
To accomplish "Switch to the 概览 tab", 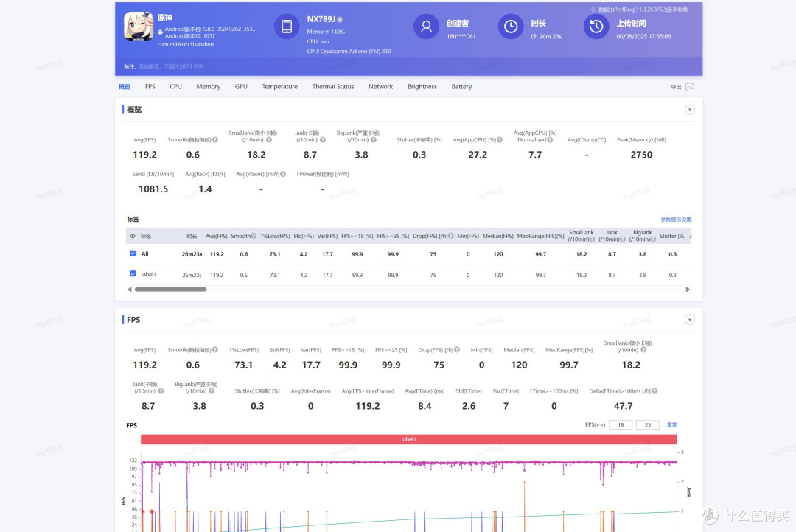I will tap(125, 87).
